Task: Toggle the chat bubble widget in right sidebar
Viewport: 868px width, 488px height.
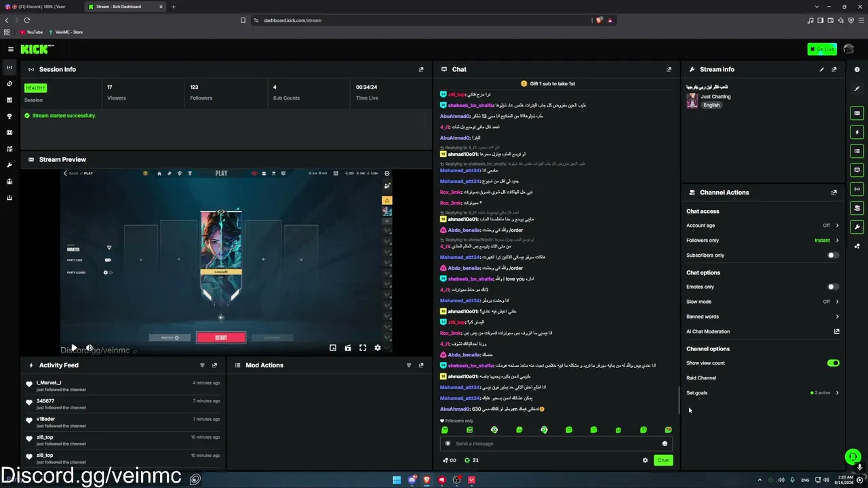Action: (x=857, y=170)
